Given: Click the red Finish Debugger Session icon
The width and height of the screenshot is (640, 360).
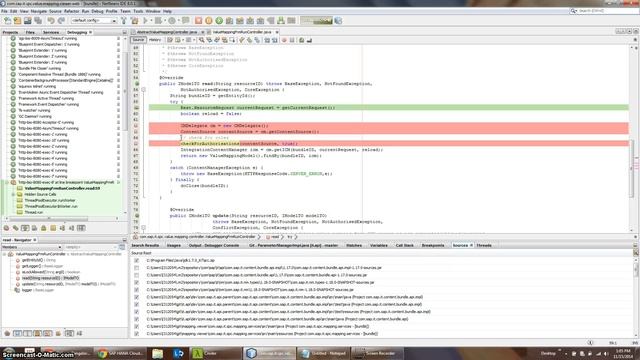Looking at the screenshot, I should (198, 20).
